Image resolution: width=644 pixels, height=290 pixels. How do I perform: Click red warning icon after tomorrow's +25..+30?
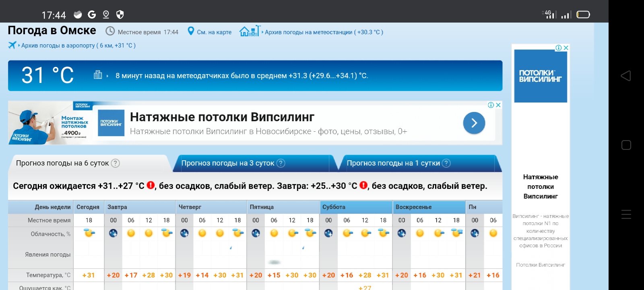pos(363,185)
